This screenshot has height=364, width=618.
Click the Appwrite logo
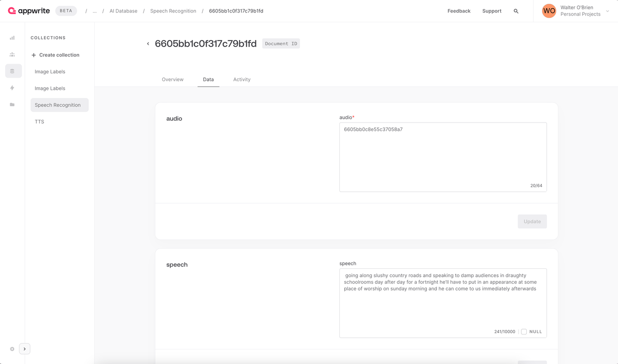tap(29, 11)
